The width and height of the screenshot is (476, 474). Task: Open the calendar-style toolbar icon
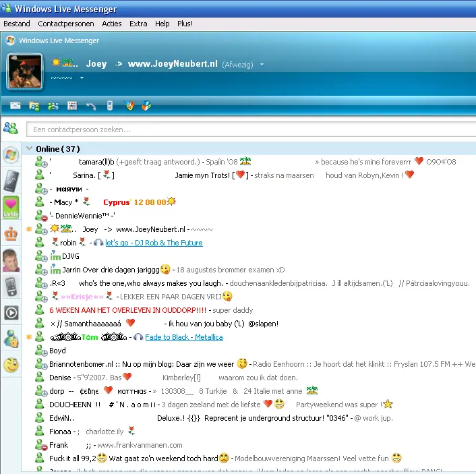point(72,106)
